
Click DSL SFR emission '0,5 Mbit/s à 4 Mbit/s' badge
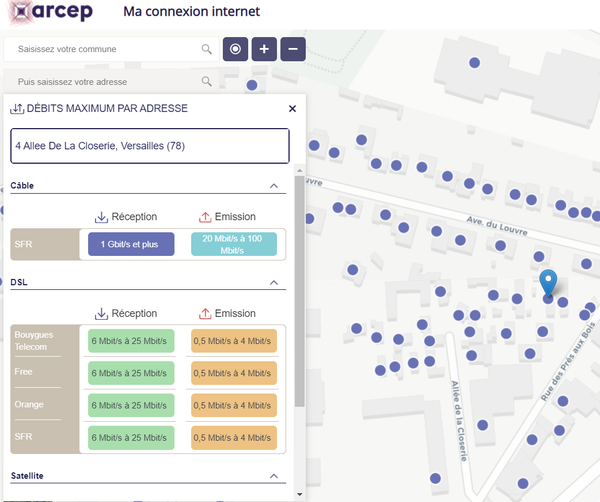[234, 437]
